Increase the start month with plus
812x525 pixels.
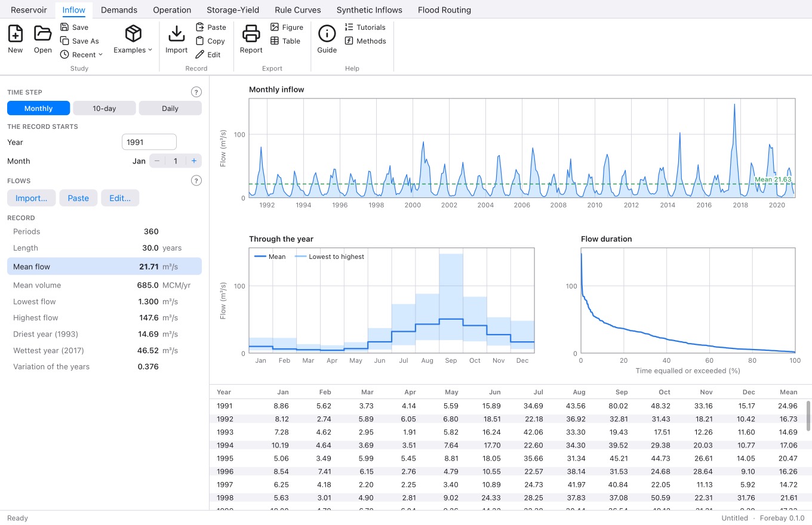[x=194, y=161]
